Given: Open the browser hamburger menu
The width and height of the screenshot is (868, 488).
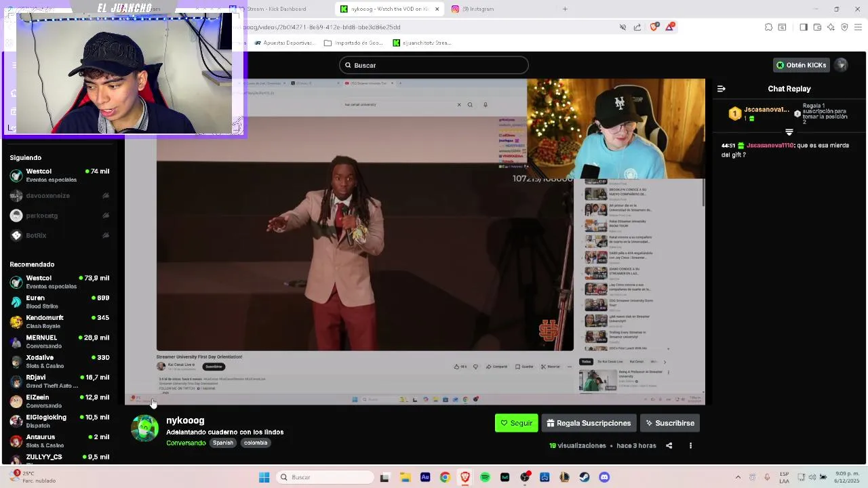Looking at the screenshot, I should [859, 27].
